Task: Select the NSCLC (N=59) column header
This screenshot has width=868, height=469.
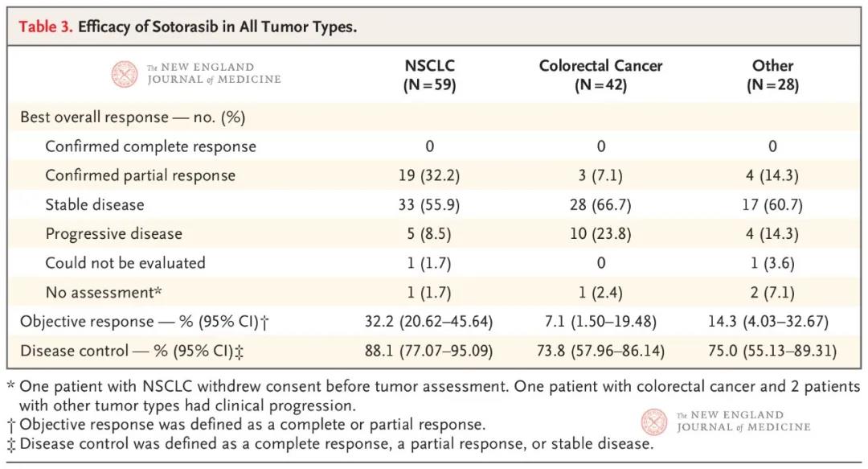Action: pos(429,76)
